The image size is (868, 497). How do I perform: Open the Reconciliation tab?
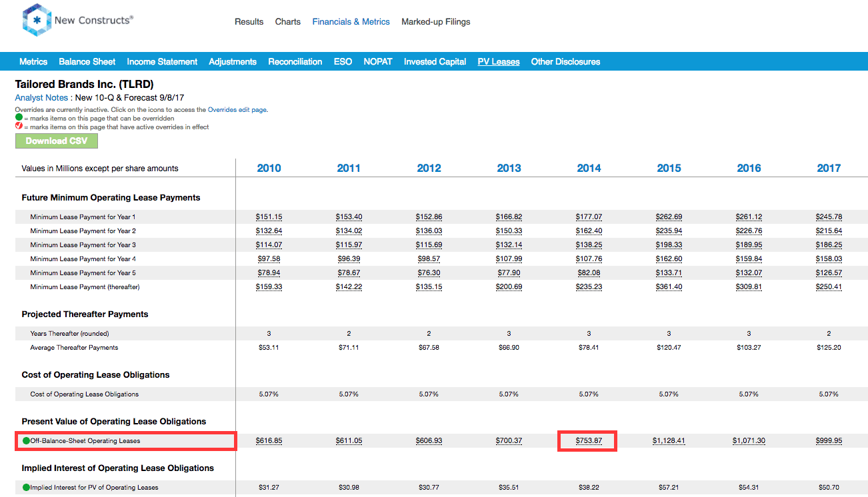click(295, 62)
